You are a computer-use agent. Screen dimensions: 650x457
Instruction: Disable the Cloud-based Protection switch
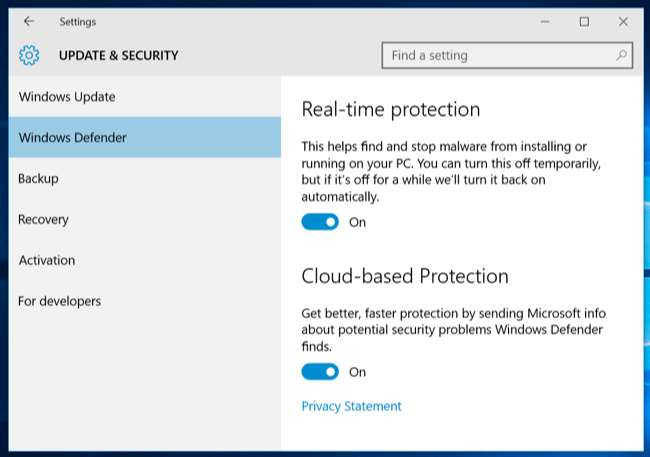[x=320, y=372]
